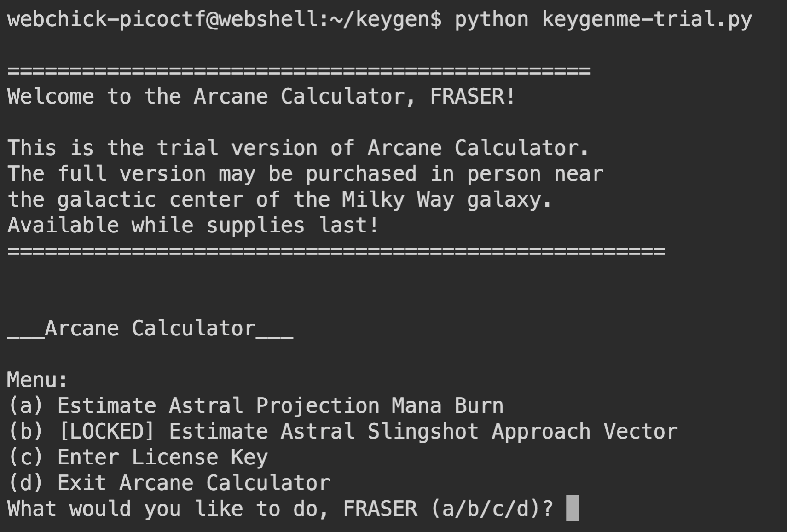
Task: Click the Estimate Astral Slingshot Approach Vector text
Action: 423,432
